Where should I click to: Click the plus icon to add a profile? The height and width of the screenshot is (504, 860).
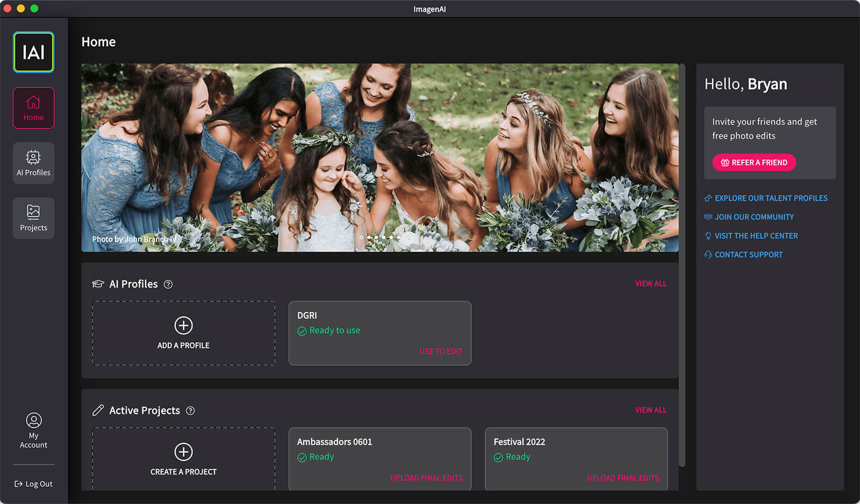[x=183, y=326]
